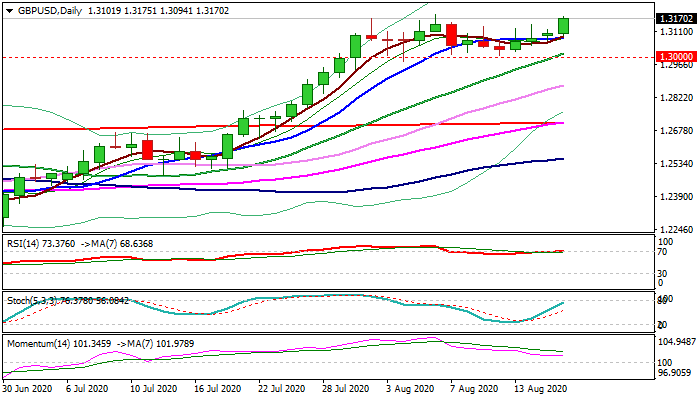Click the 1.2246 price axis label

click(x=674, y=229)
